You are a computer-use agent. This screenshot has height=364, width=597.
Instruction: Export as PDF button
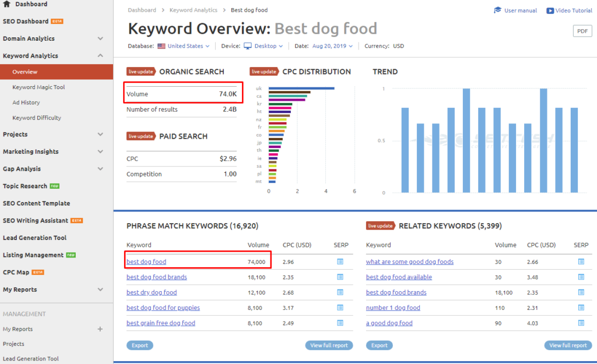(582, 31)
